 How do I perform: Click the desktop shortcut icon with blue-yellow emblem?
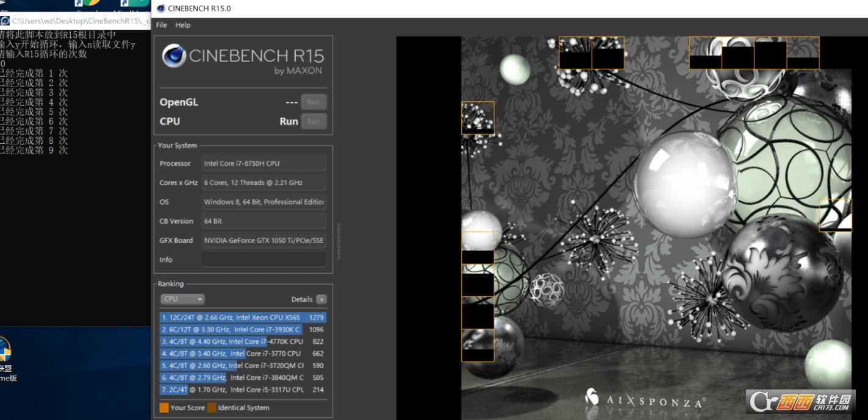point(5,350)
